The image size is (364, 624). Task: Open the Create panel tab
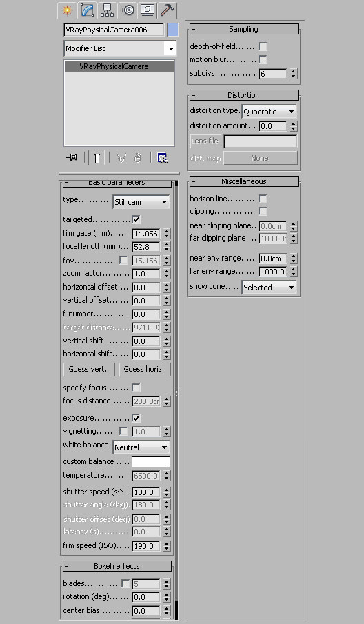tap(67, 10)
